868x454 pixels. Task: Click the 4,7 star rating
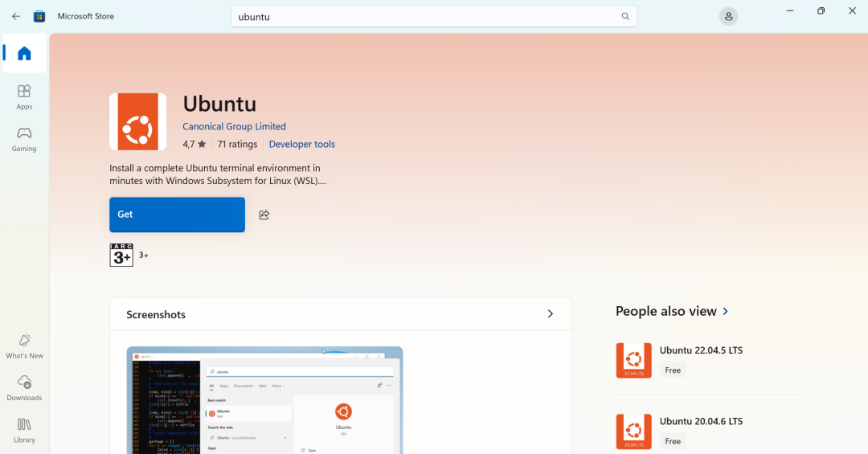194,144
